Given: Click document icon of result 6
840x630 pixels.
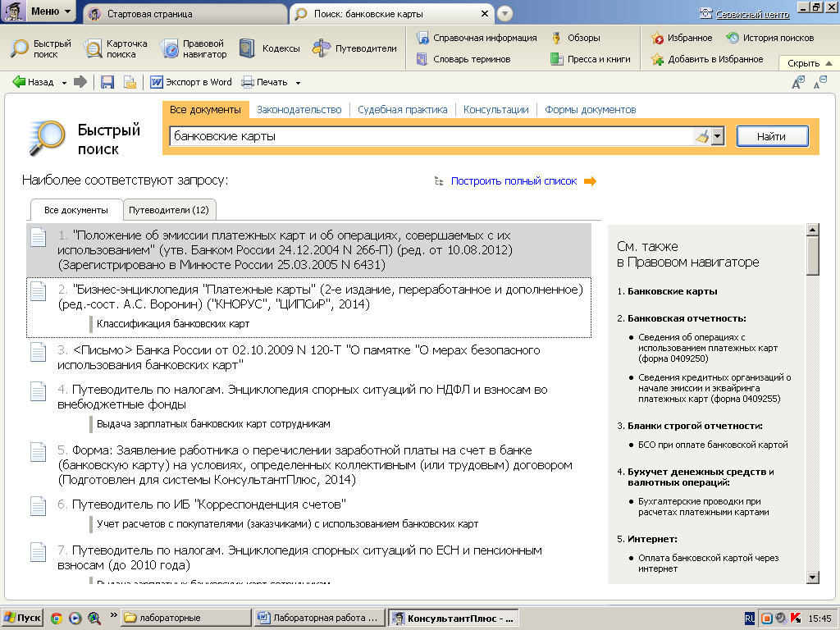Looking at the screenshot, I should (38, 505).
